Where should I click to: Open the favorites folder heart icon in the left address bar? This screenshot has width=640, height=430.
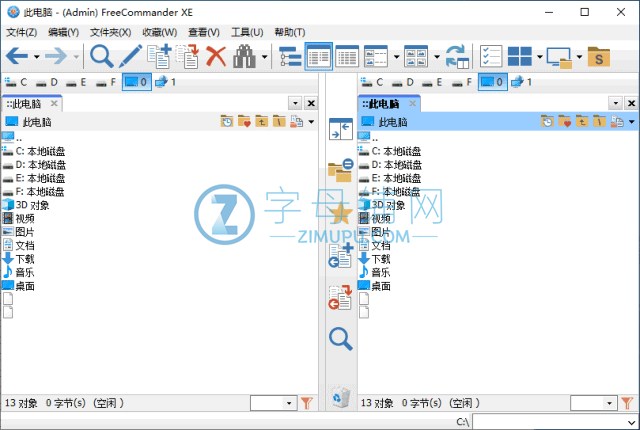(244, 122)
